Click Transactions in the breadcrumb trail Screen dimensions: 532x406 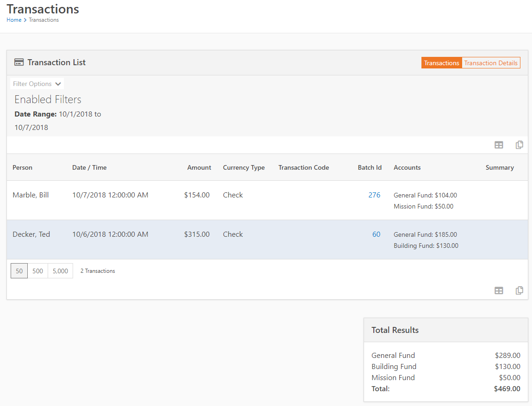[43, 20]
